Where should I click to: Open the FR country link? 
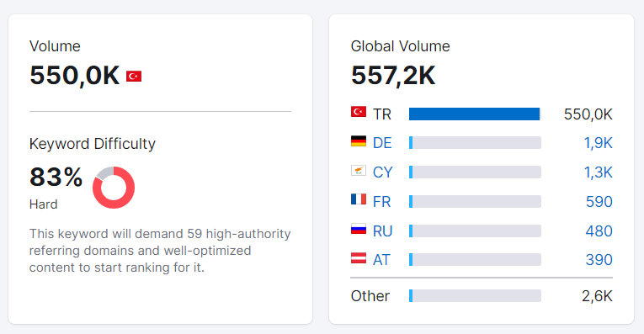click(381, 202)
